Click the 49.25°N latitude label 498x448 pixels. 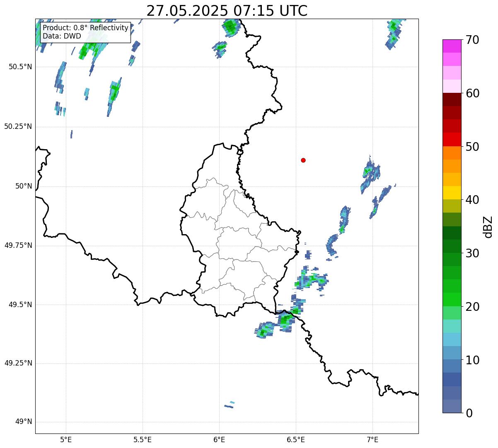tap(18, 363)
